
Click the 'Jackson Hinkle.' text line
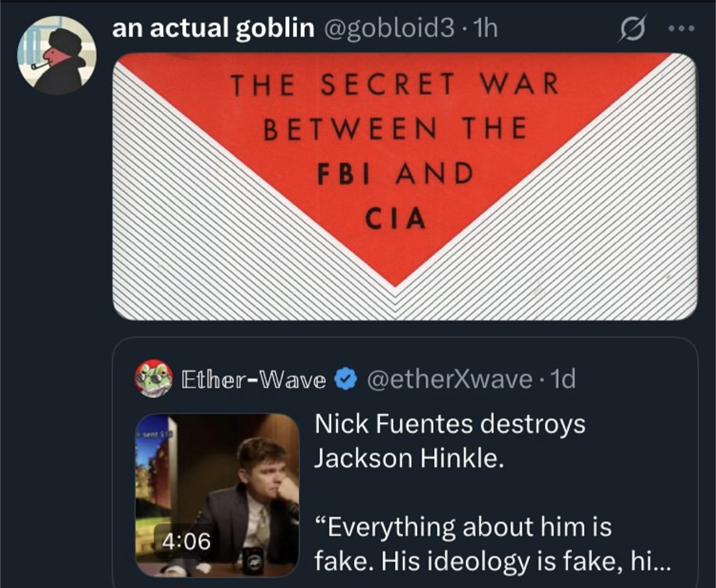pyautogui.click(x=409, y=458)
